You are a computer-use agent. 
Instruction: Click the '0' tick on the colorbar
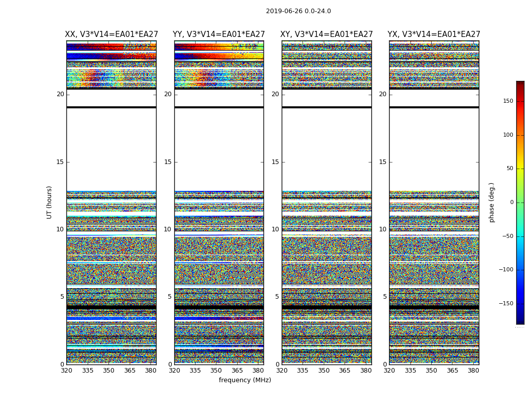[x=512, y=202]
